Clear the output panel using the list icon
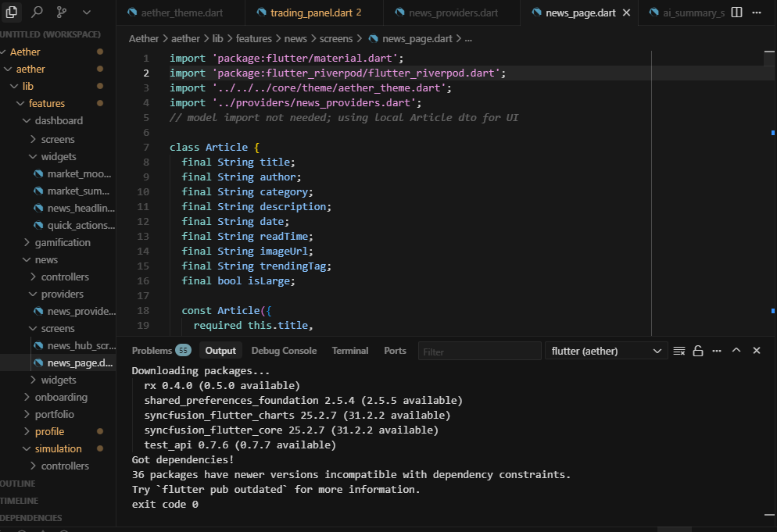 (x=679, y=351)
